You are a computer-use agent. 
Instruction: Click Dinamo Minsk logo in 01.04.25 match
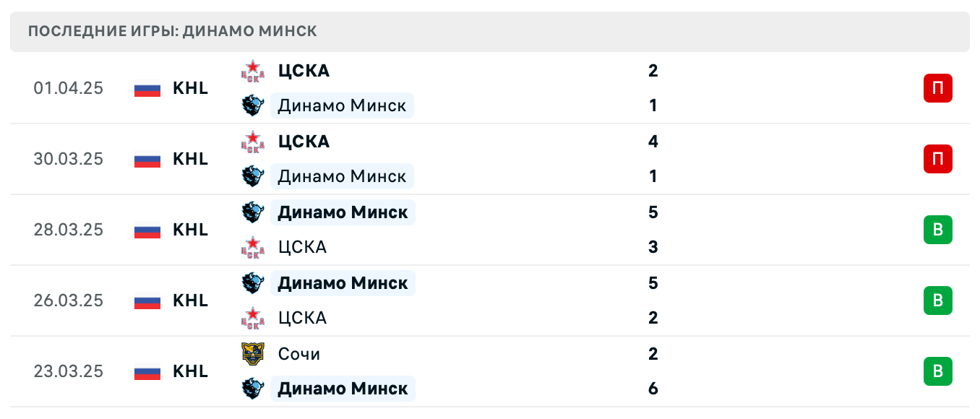tap(253, 105)
